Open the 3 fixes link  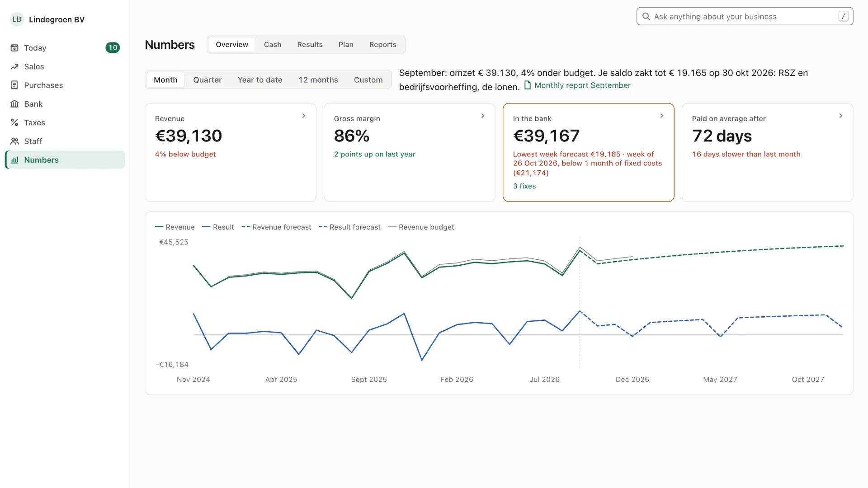click(524, 186)
